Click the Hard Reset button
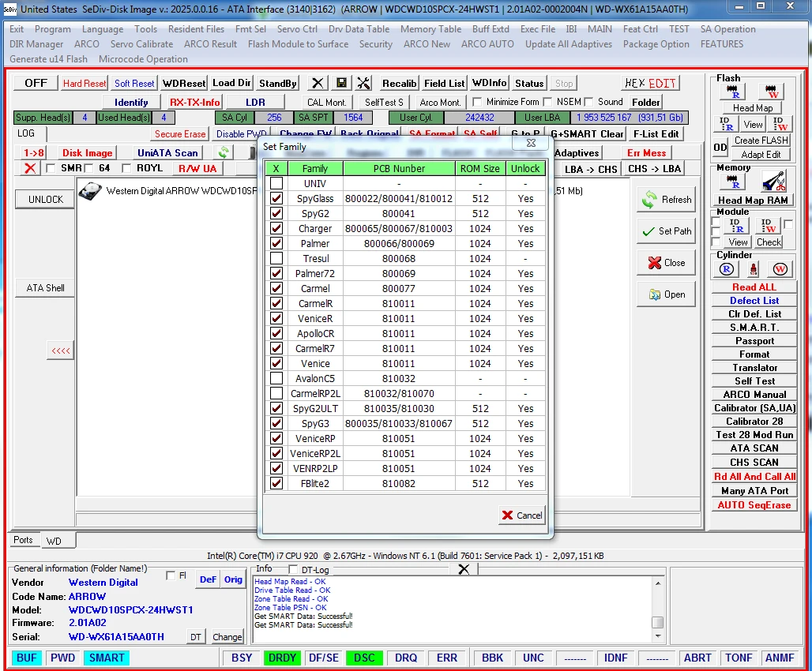Image resolution: width=812 pixels, height=671 pixels. 85,84
